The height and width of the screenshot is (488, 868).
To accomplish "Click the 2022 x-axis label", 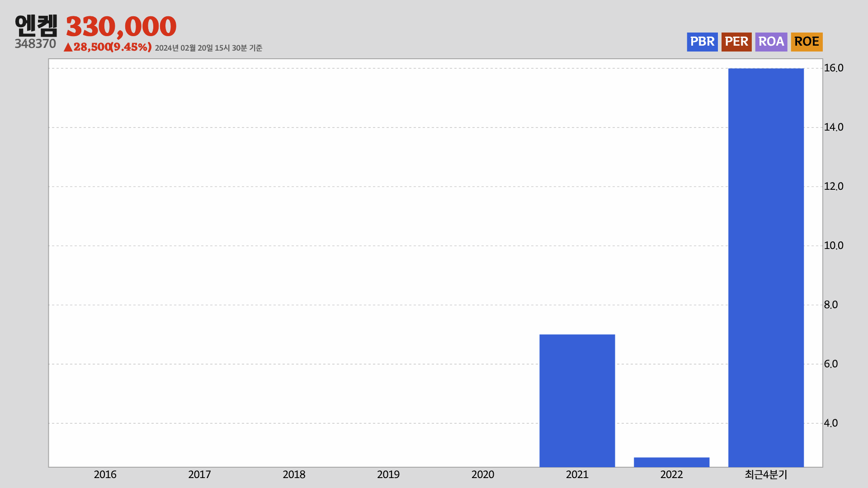I will pyautogui.click(x=672, y=474).
